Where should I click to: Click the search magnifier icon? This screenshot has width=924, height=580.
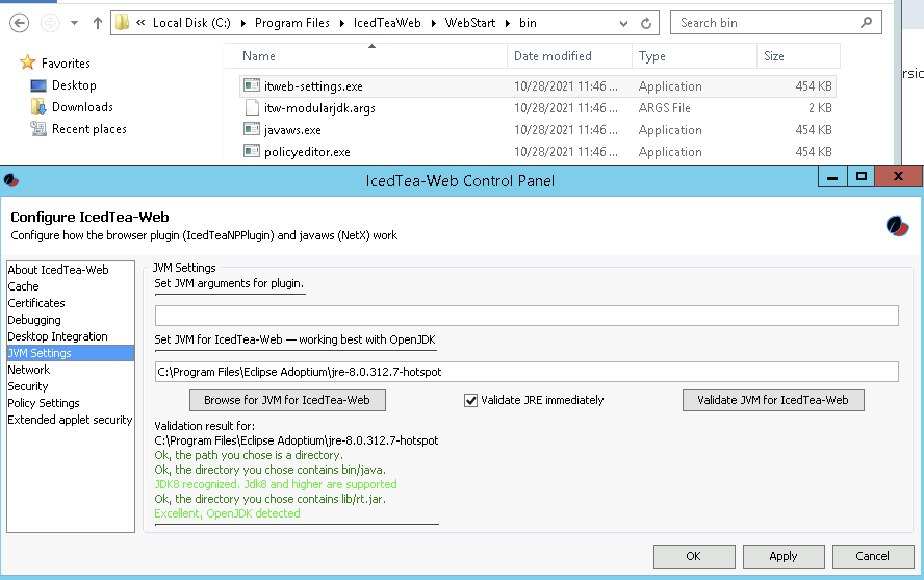pos(866,23)
